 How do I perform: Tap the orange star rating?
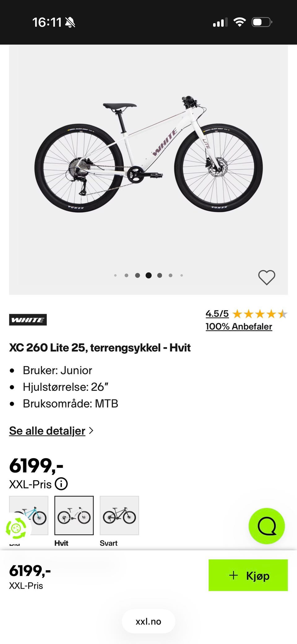click(260, 314)
